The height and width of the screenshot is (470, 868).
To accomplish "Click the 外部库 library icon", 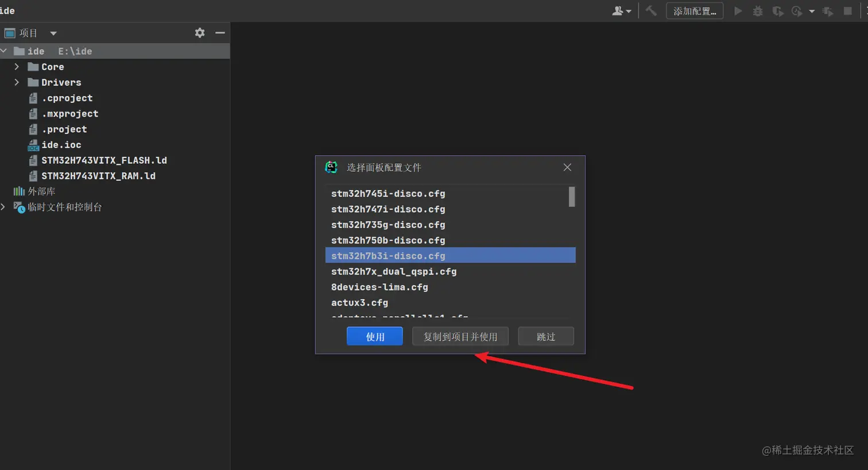I will point(19,191).
